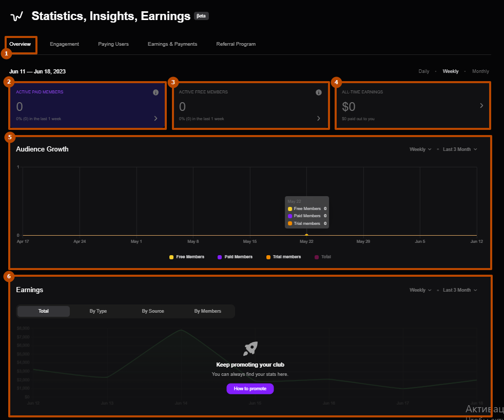The height and width of the screenshot is (420, 504).
Task: Open Active Free Members details arrow
Action: [x=318, y=119]
